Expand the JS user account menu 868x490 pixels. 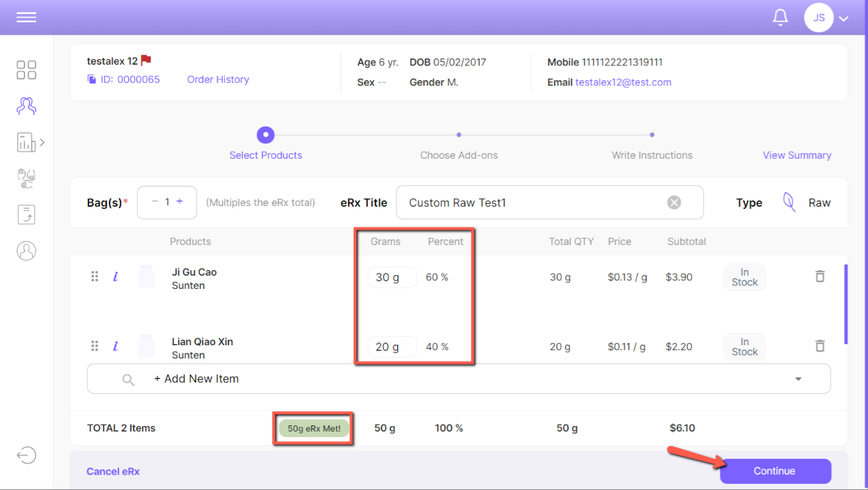(844, 19)
